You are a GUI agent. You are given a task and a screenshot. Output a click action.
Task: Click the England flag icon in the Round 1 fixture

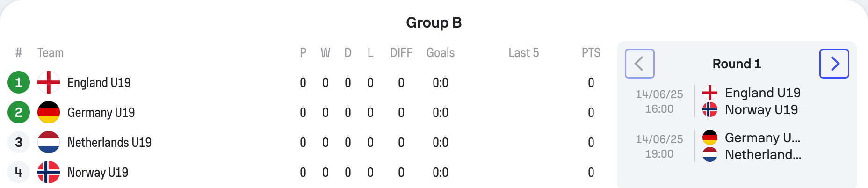coord(710,93)
